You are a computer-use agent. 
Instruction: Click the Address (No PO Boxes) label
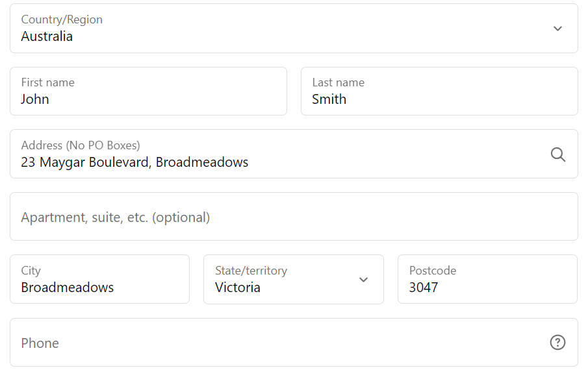81,145
